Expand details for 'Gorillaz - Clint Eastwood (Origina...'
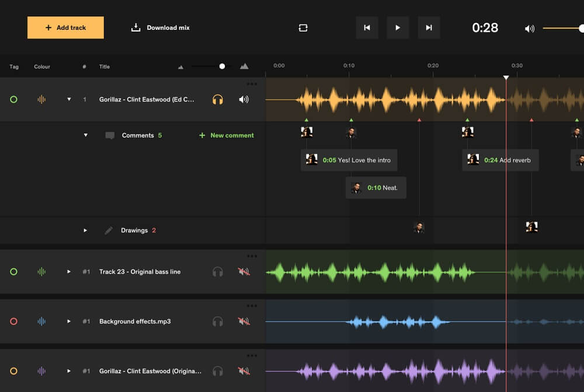Viewport: 584px width, 392px height. [x=68, y=370]
